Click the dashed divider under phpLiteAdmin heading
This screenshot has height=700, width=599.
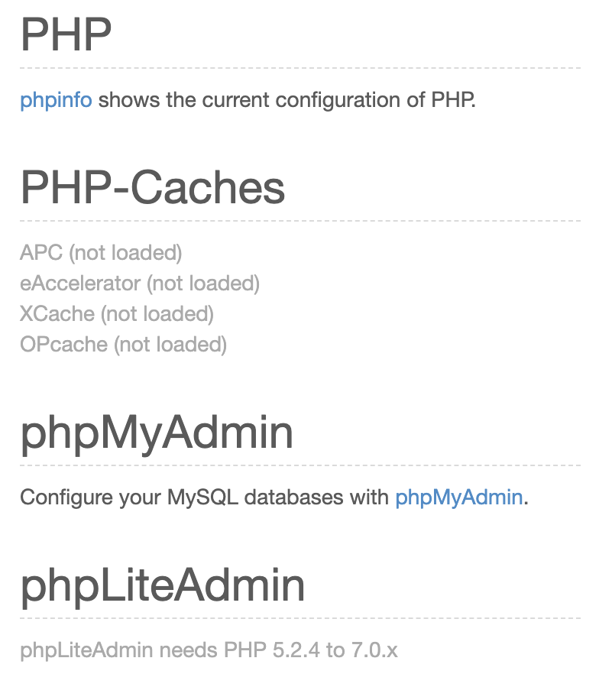(299, 618)
